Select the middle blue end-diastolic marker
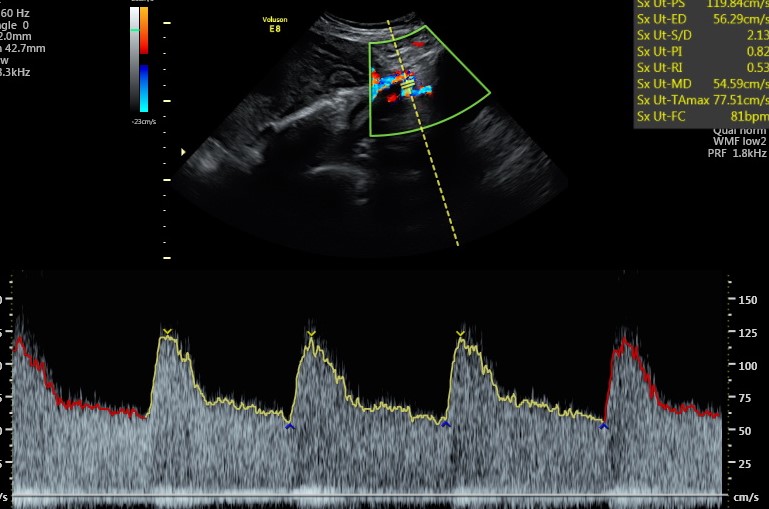This screenshot has height=509, width=769. (446, 424)
